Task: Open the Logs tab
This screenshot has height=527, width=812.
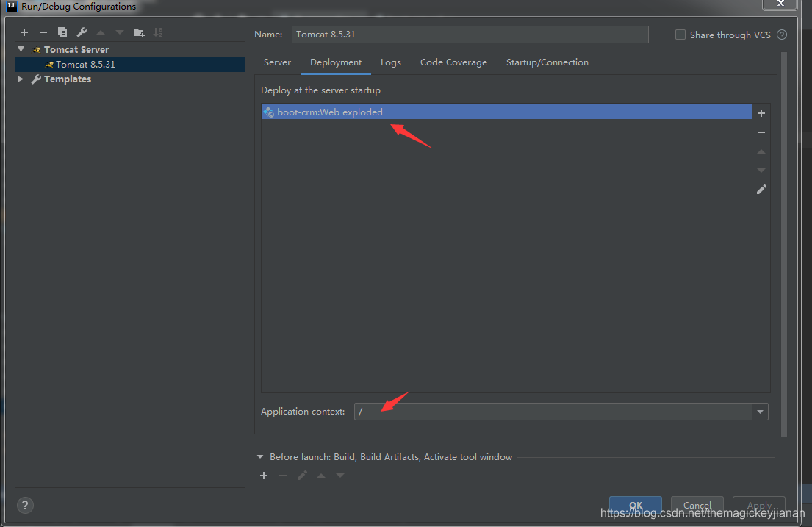Action: (x=390, y=62)
